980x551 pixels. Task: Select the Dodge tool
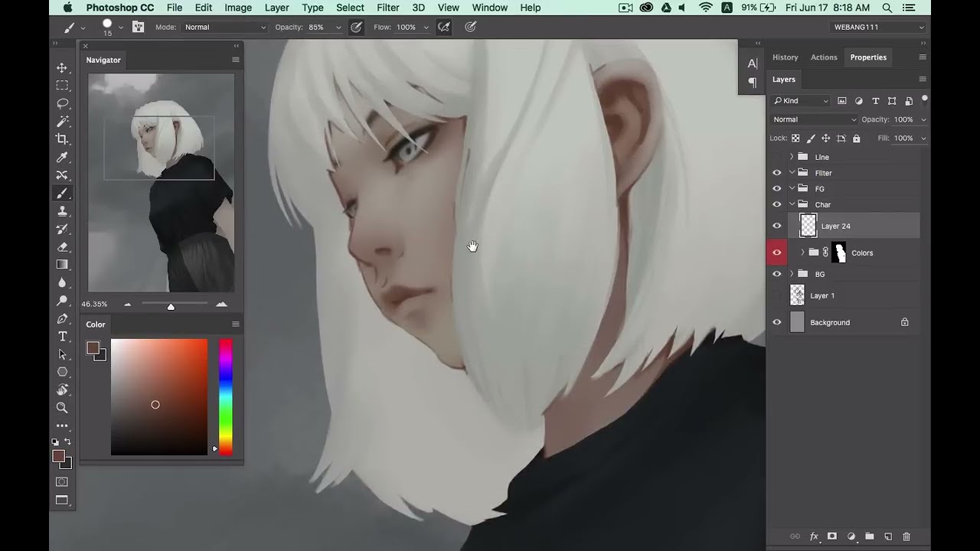coord(62,301)
